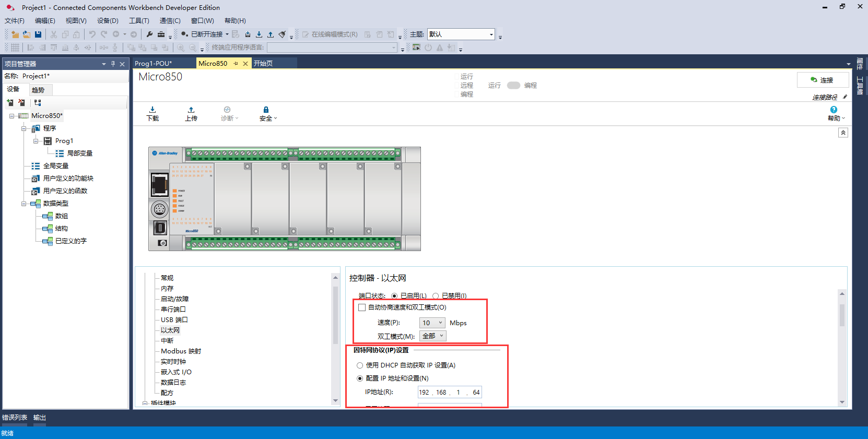Switch to the Prog1-POU tab
This screenshot has width=868, height=439.
(x=154, y=64)
